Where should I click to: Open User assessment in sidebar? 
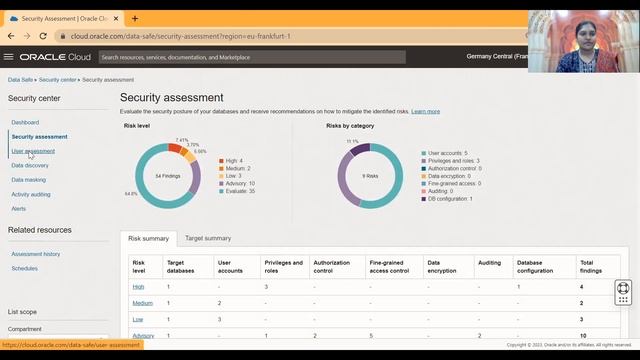tap(33, 151)
